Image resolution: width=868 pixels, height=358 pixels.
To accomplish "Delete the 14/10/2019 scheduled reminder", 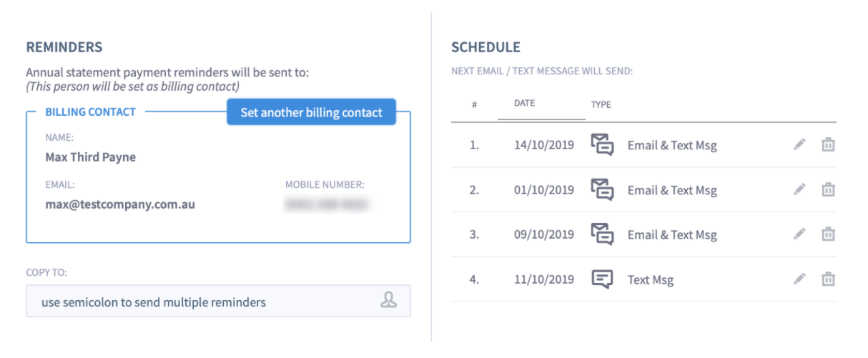I will pos(828,145).
